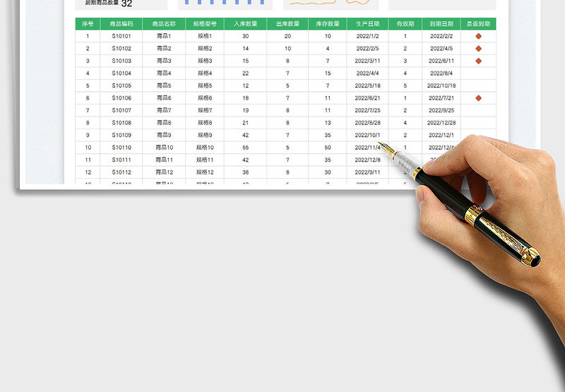Select the 是否到期 header cell

pyautogui.click(x=478, y=23)
